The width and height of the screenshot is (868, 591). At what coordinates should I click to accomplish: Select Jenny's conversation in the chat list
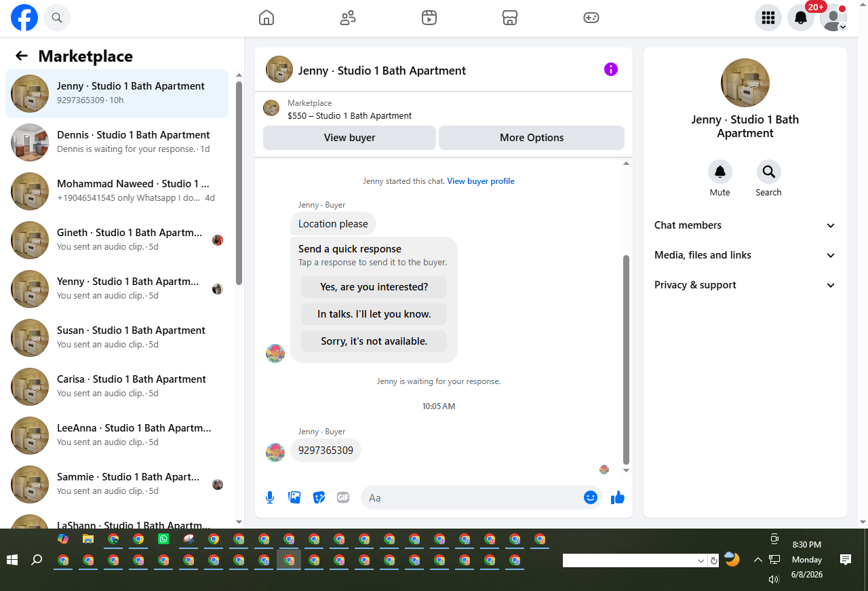[117, 94]
